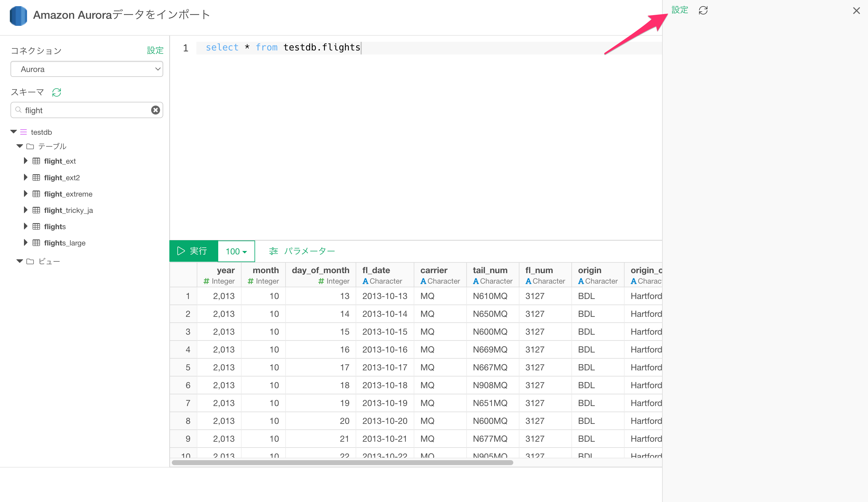Click the fl_num column header

pyautogui.click(x=545, y=275)
